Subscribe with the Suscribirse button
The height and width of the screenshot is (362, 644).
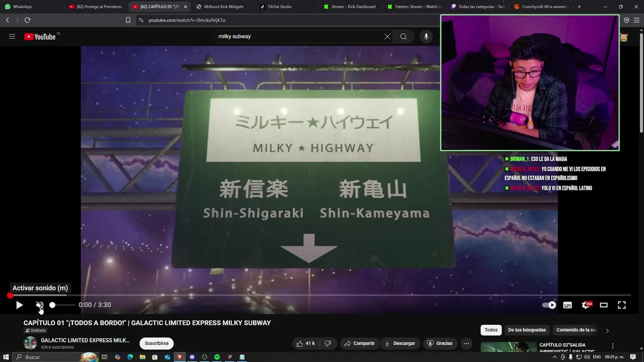156,343
